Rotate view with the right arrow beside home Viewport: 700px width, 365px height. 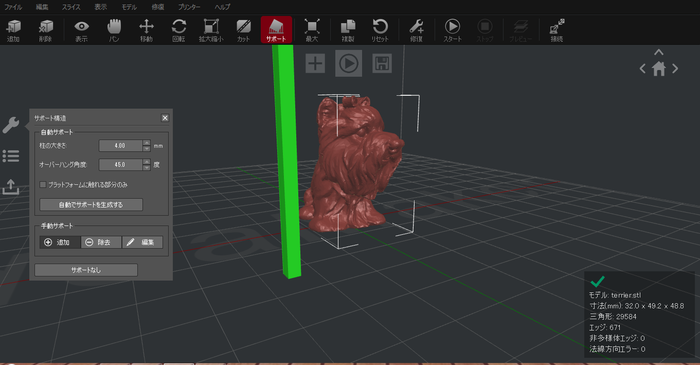tap(675, 69)
